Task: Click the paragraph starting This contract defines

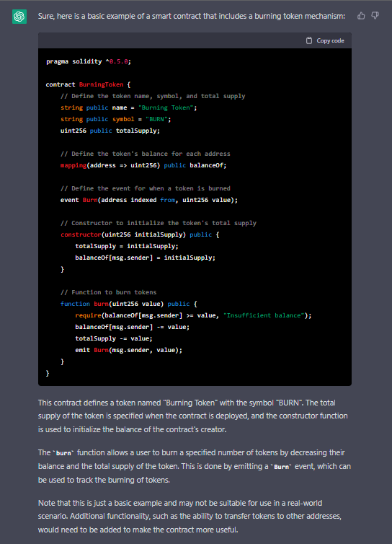Action: 192,416
